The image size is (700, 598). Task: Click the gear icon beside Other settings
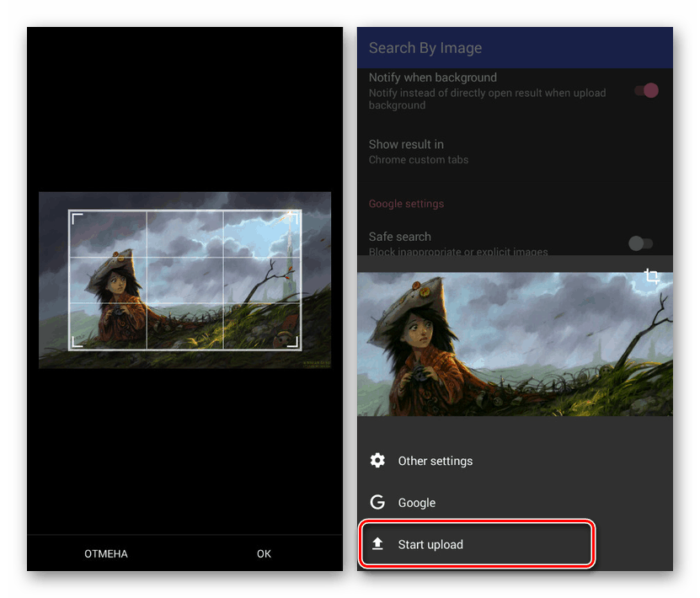(377, 460)
